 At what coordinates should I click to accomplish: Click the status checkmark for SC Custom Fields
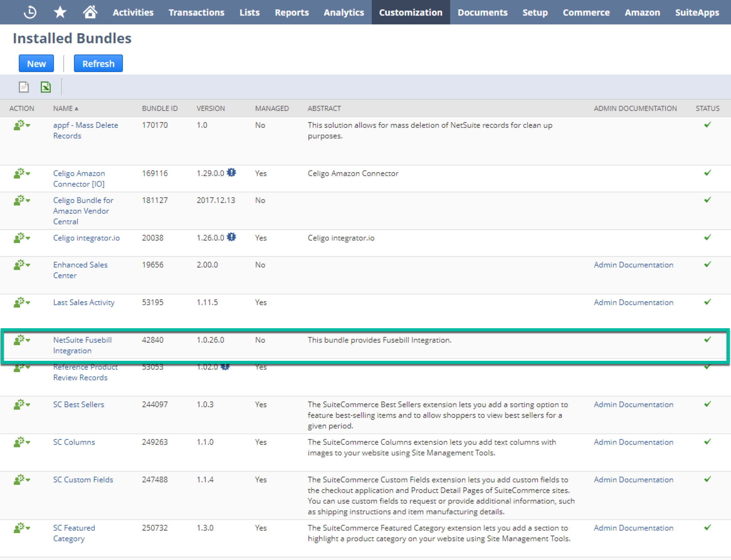(707, 479)
